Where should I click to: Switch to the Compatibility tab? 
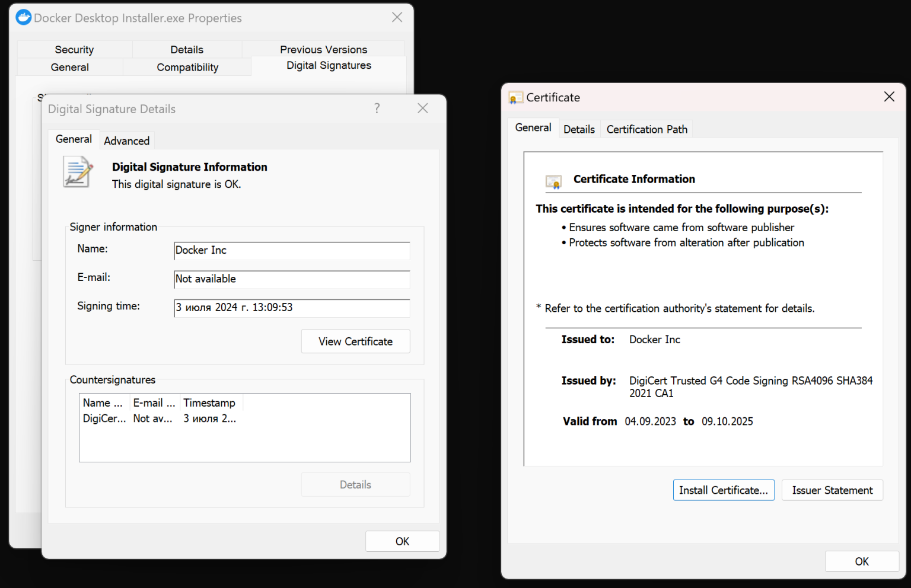pyautogui.click(x=187, y=66)
